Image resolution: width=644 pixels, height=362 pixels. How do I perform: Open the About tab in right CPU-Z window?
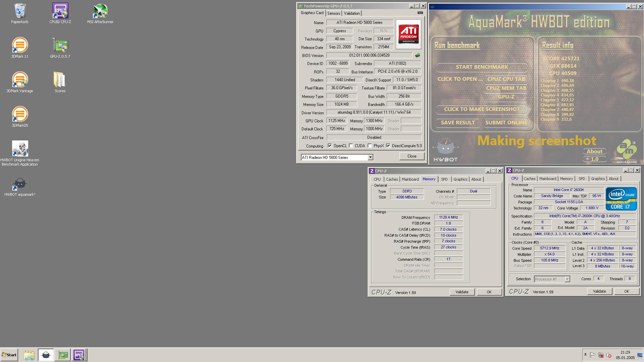[613, 179]
